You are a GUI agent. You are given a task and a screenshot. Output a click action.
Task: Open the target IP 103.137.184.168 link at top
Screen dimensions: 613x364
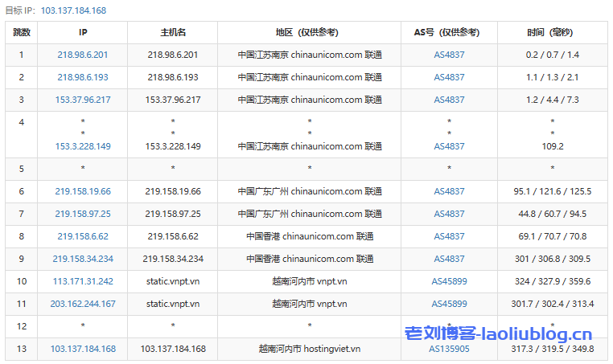click(72, 10)
